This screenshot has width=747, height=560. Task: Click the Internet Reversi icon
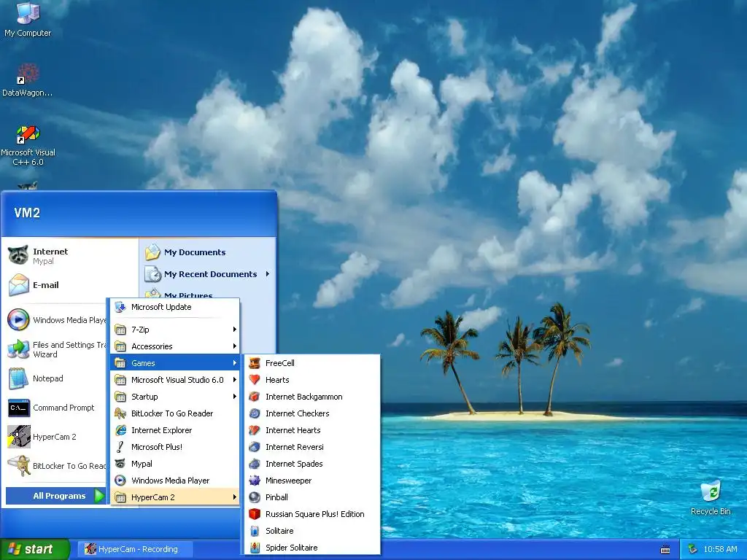(x=255, y=447)
